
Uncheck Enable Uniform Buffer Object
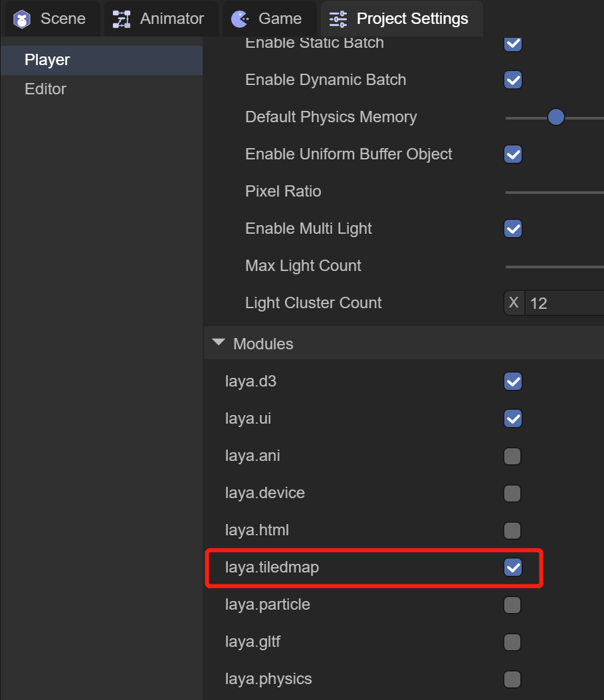513,155
